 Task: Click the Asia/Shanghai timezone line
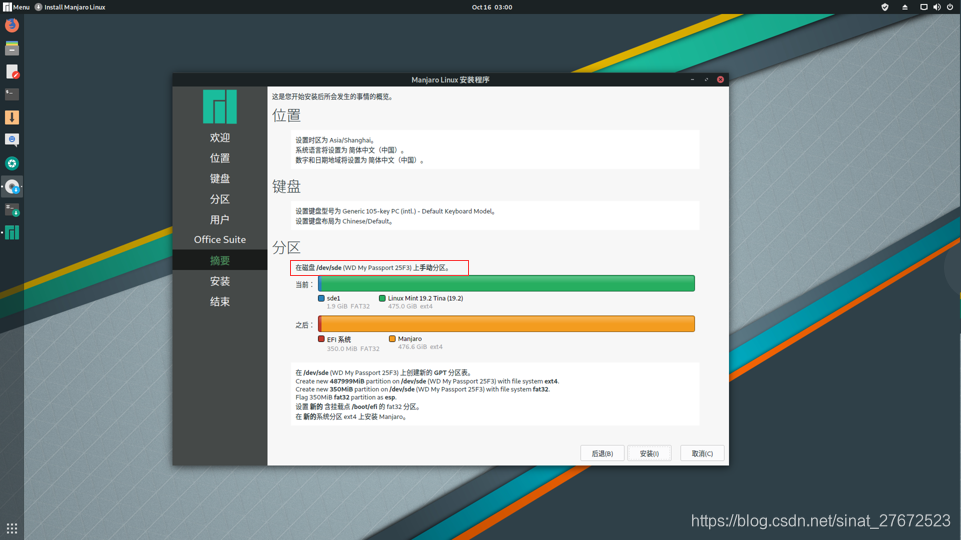coord(335,140)
